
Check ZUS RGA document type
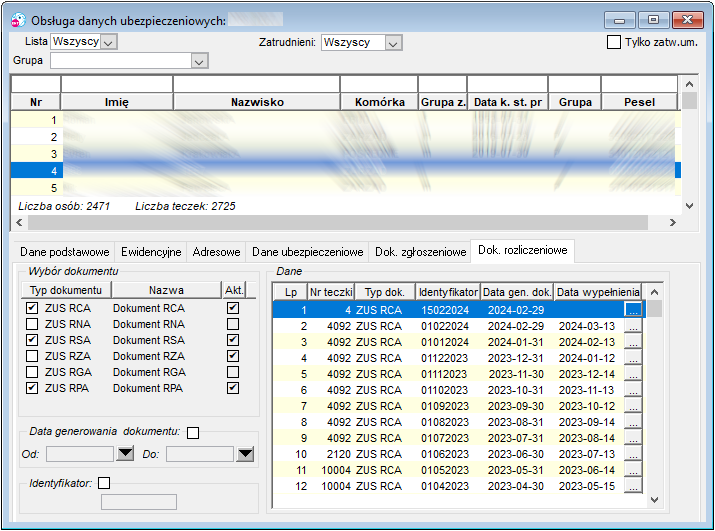pos(32,372)
